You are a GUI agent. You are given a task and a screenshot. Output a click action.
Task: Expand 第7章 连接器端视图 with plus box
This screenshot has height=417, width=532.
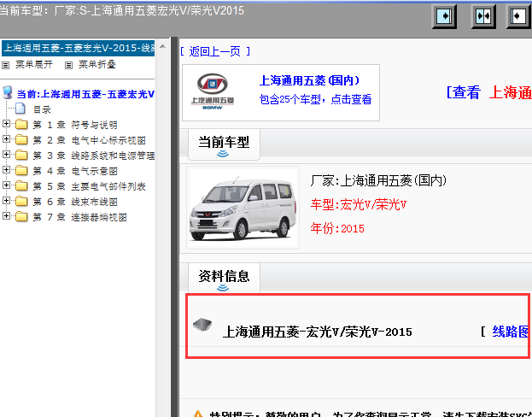[x=6, y=216]
